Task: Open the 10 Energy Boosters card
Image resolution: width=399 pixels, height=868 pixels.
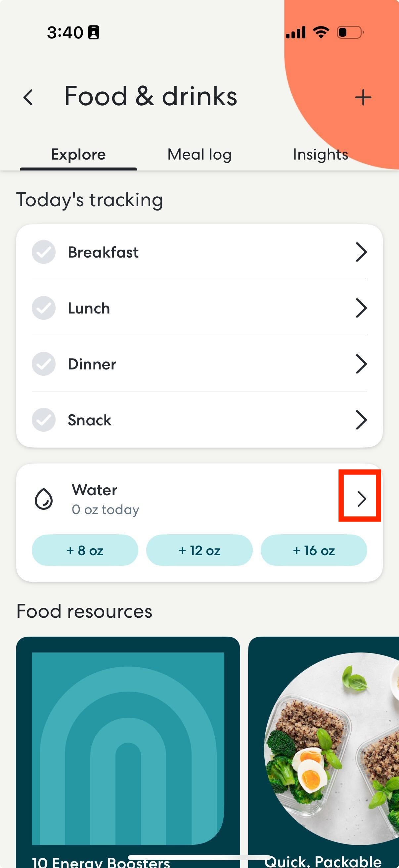Action: click(128, 752)
